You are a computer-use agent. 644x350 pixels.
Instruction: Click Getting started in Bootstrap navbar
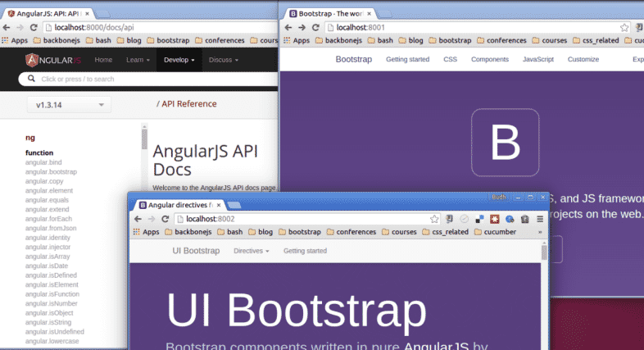[x=407, y=60]
